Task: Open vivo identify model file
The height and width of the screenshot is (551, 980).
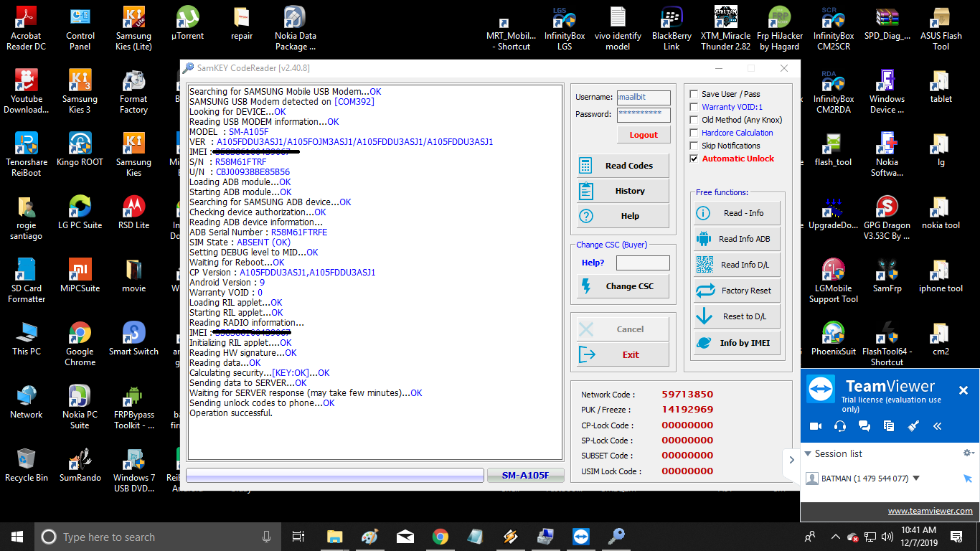Action: [618, 28]
